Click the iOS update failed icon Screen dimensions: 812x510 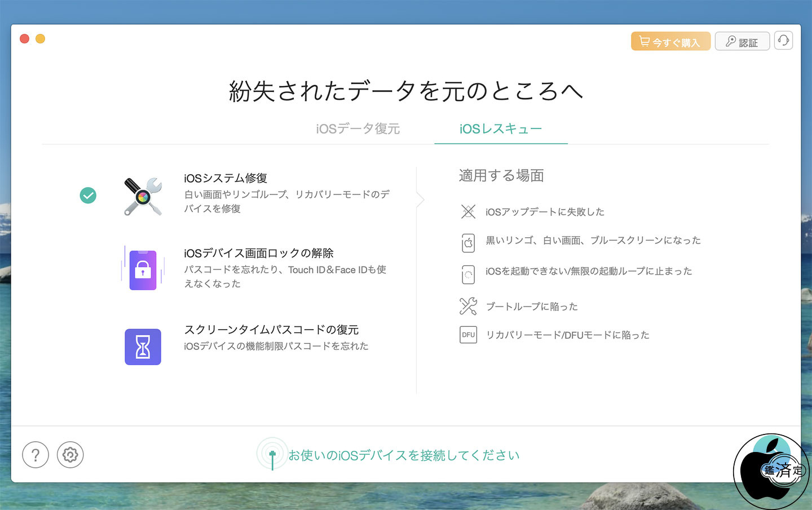point(468,212)
